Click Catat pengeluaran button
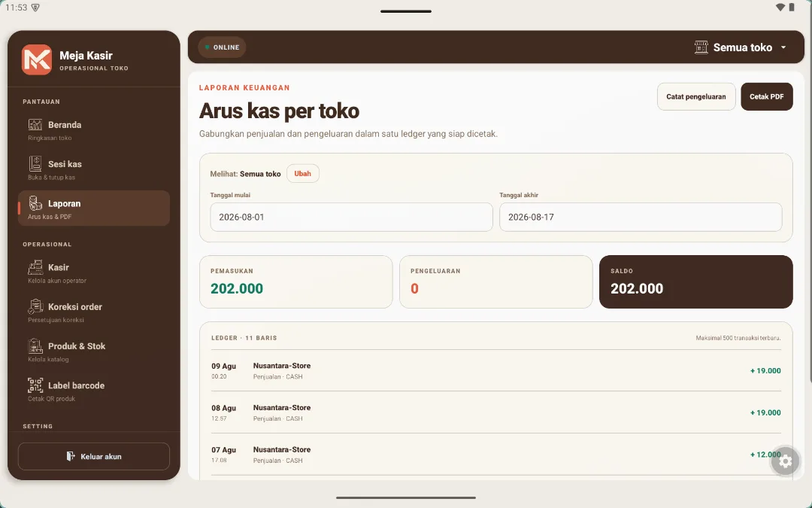The image size is (812, 508). click(x=696, y=96)
